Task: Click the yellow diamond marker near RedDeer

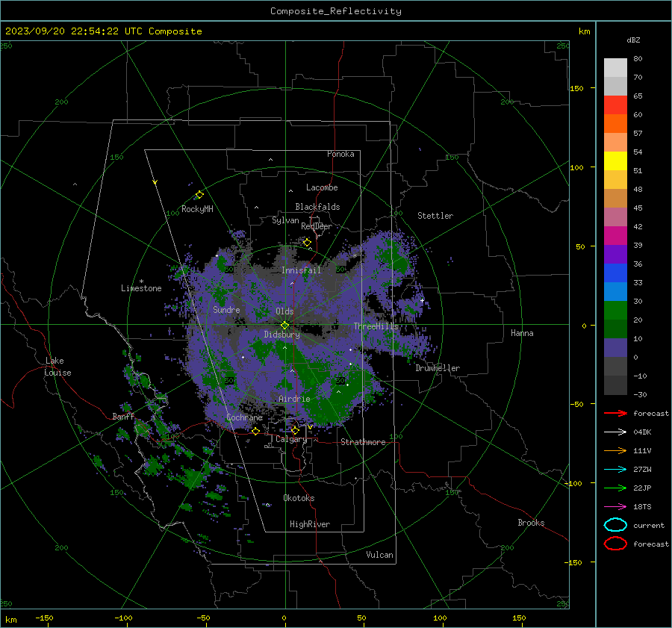Action: 307,243
